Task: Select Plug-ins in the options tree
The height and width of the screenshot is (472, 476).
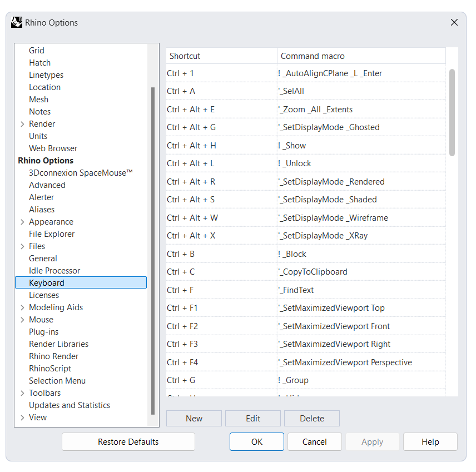Action: [x=43, y=332]
